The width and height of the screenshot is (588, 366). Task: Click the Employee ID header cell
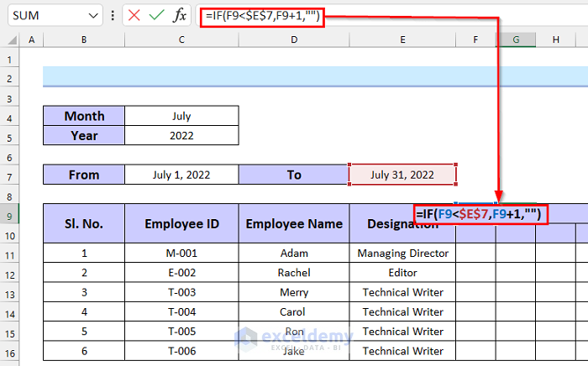(181, 223)
